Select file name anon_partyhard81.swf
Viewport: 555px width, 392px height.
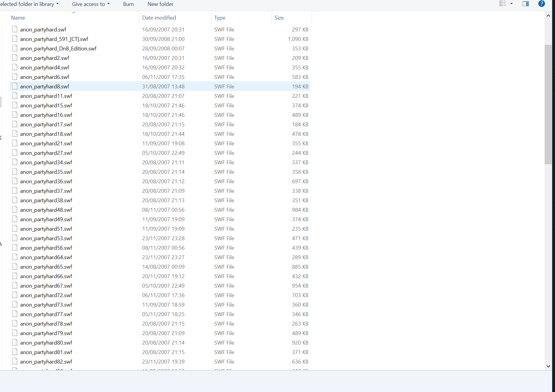tap(46, 352)
